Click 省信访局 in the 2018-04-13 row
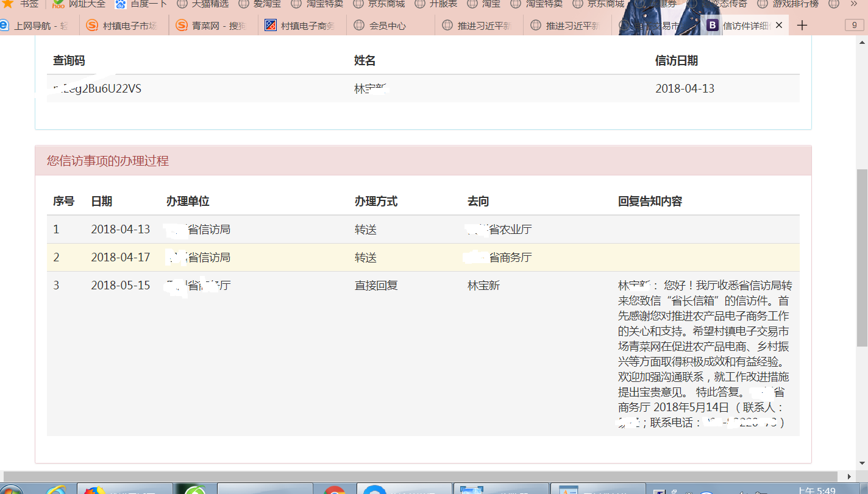This screenshot has width=868, height=494. pyautogui.click(x=208, y=230)
